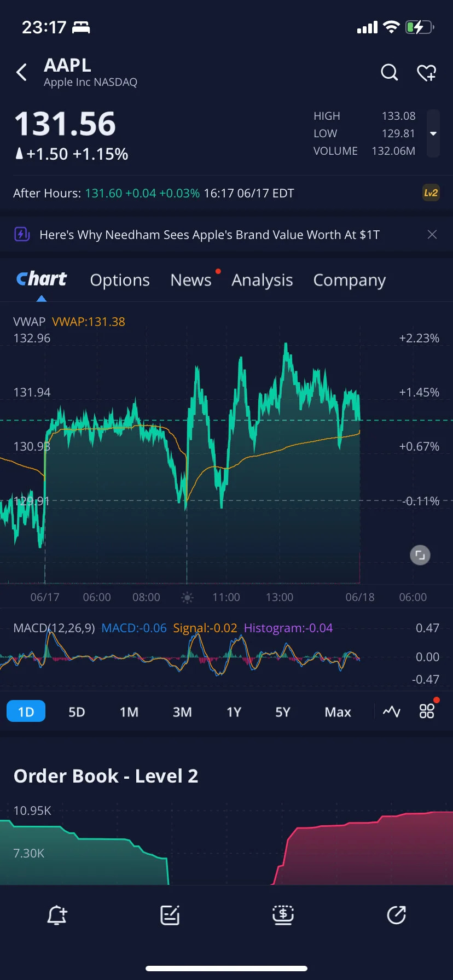Expand chart to fullscreen icon

pyautogui.click(x=420, y=556)
